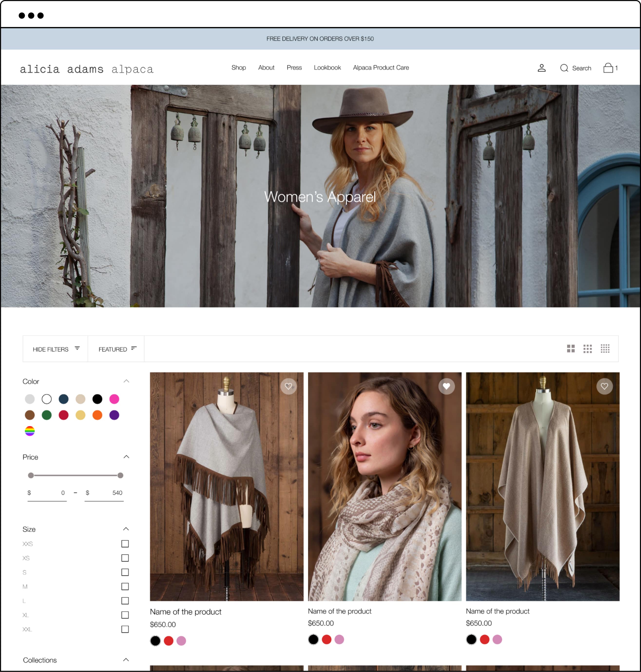Click the Search text link
This screenshot has width=641, height=672.
[582, 68]
